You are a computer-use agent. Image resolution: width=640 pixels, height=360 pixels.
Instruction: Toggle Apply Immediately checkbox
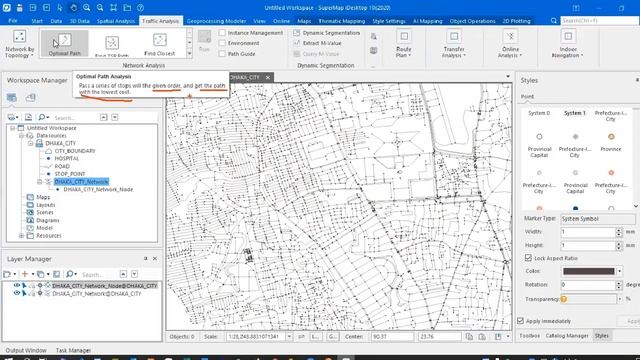point(520,321)
